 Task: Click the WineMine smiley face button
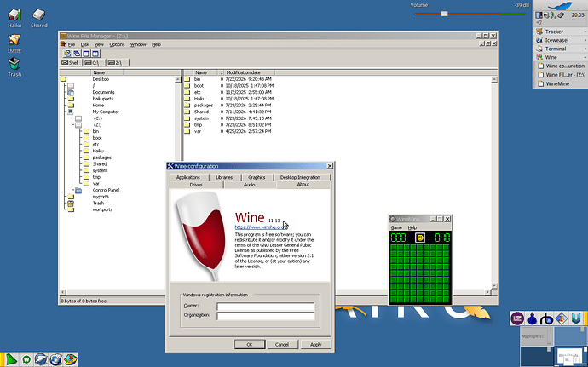pyautogui.click(x=420, y=238)
